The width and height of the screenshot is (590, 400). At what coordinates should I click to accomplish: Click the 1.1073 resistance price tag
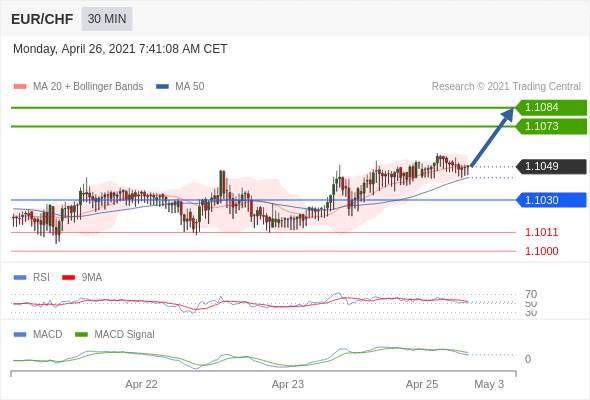551,126
